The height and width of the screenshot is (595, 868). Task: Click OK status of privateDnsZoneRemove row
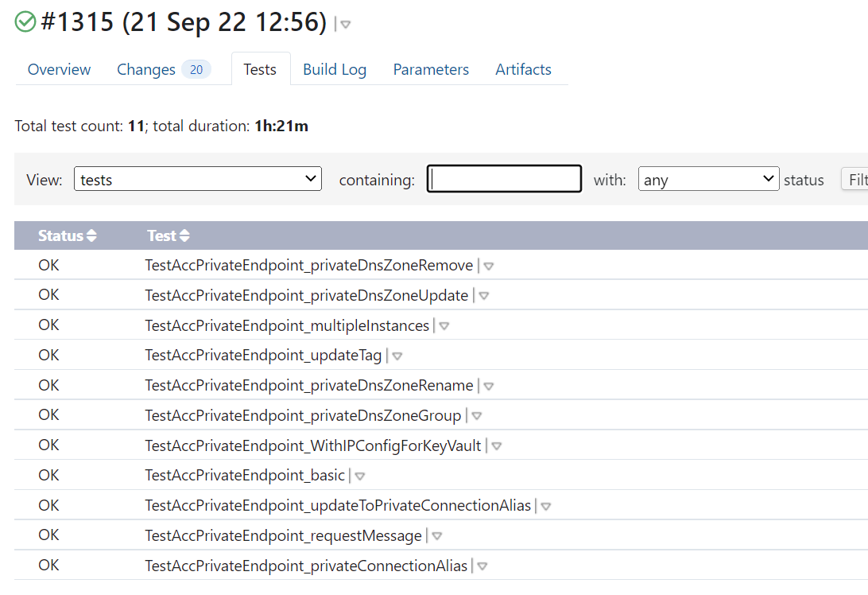(x=48, y=266)
